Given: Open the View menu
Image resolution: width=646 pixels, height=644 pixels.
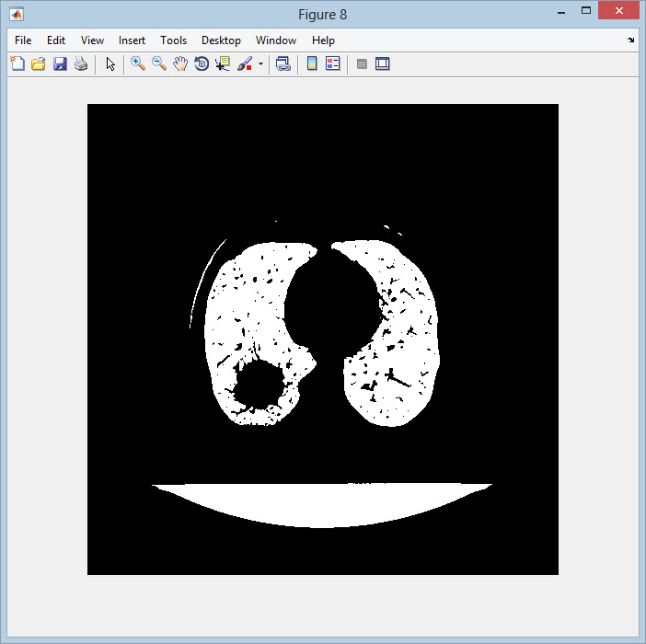Looking at the screenshot, I should pos(92,40).
